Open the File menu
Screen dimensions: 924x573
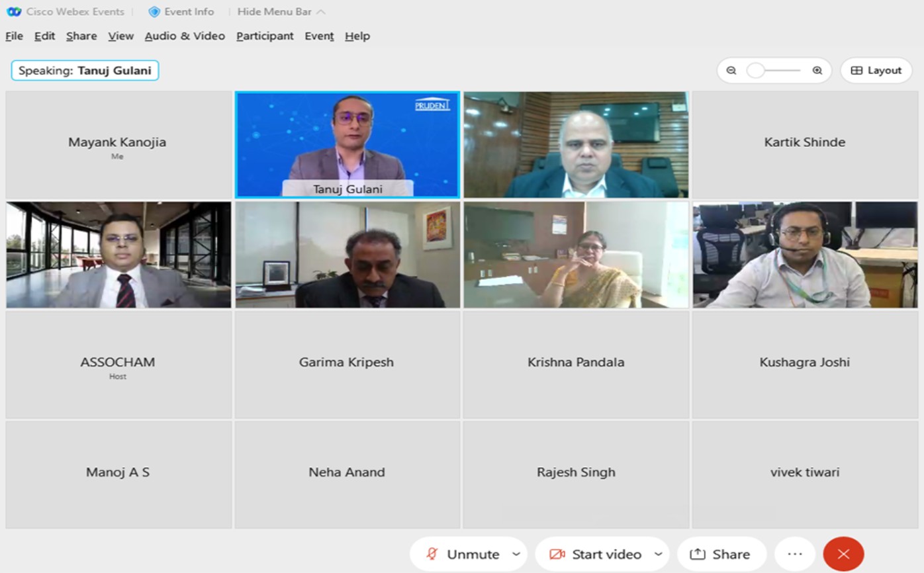(x=14, y=36)
